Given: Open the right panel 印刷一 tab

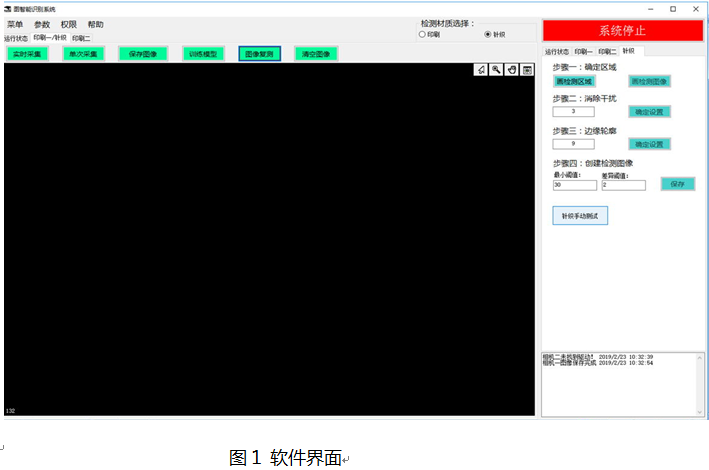Looking at the screenshot, I should point(583,52).
